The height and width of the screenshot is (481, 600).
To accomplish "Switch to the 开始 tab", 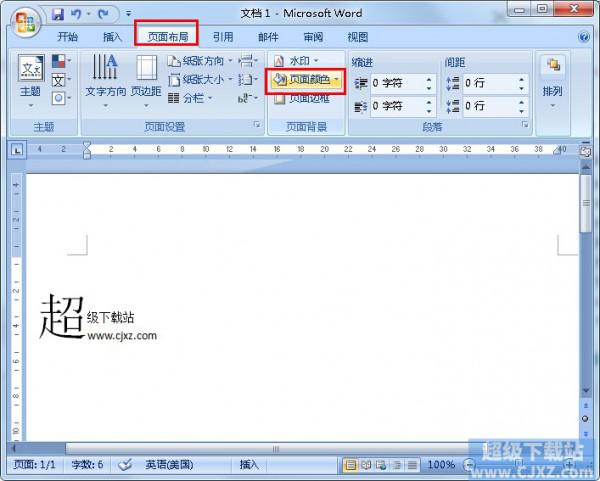I will 67,37.
